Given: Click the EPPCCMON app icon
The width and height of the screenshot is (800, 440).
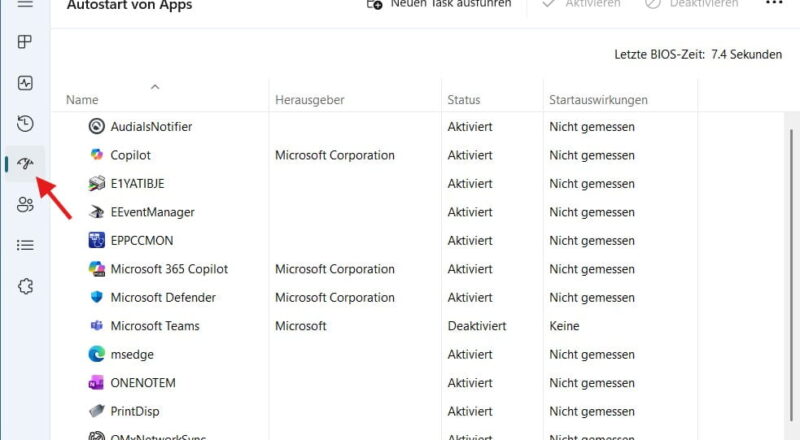Looking at the screenshot, I should 96,240.
